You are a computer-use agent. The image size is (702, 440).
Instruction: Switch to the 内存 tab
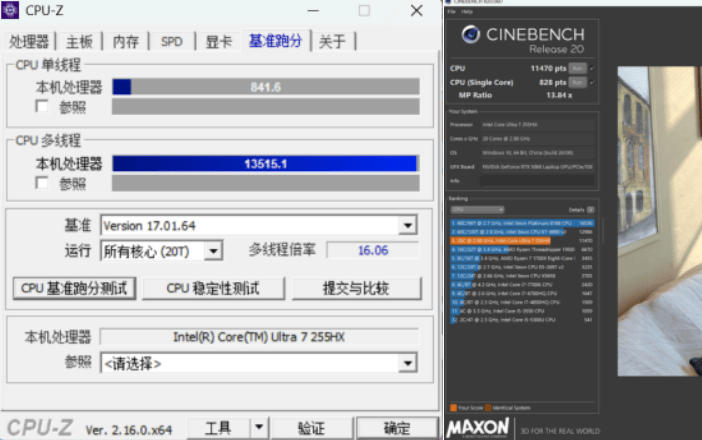(126, 42)
